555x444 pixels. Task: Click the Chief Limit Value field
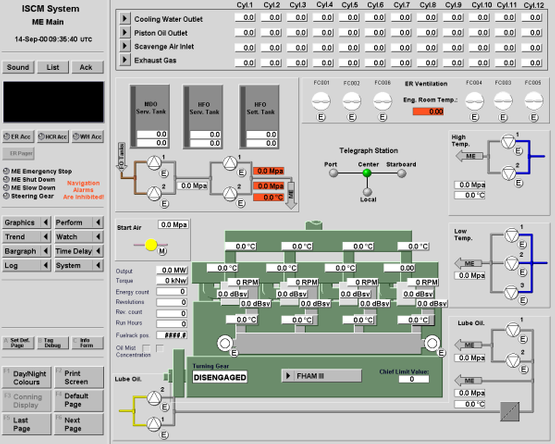coord(413,379)
